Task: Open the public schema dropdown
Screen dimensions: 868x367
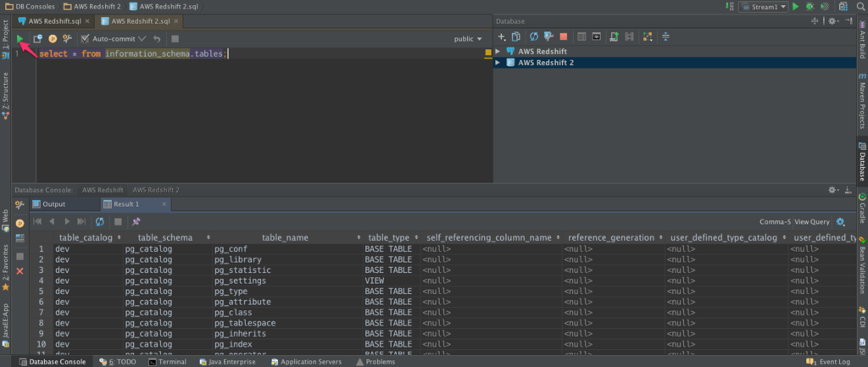Action: point(468,39)
